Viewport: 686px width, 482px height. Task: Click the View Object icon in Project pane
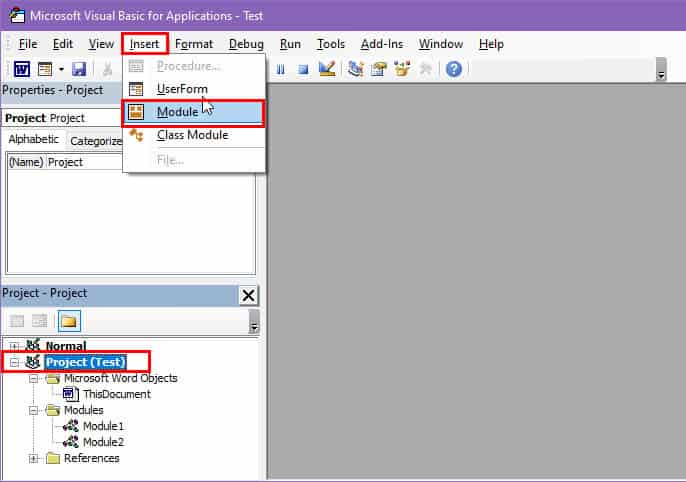[39, 321]
